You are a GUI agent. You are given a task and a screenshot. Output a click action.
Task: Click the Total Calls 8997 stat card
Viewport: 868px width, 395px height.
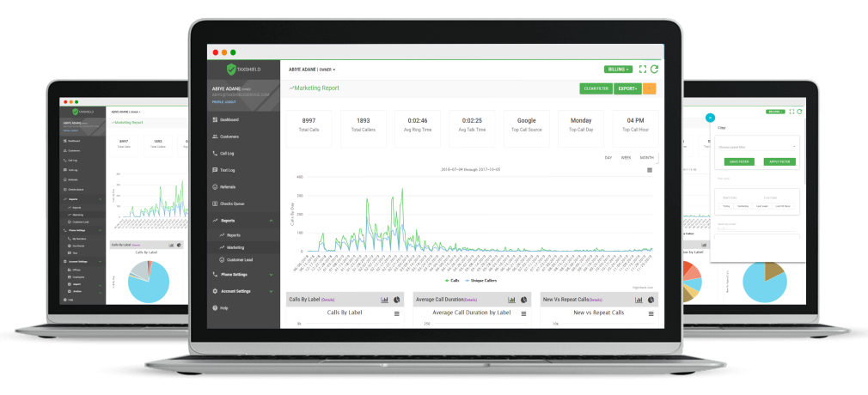[310, 125]
